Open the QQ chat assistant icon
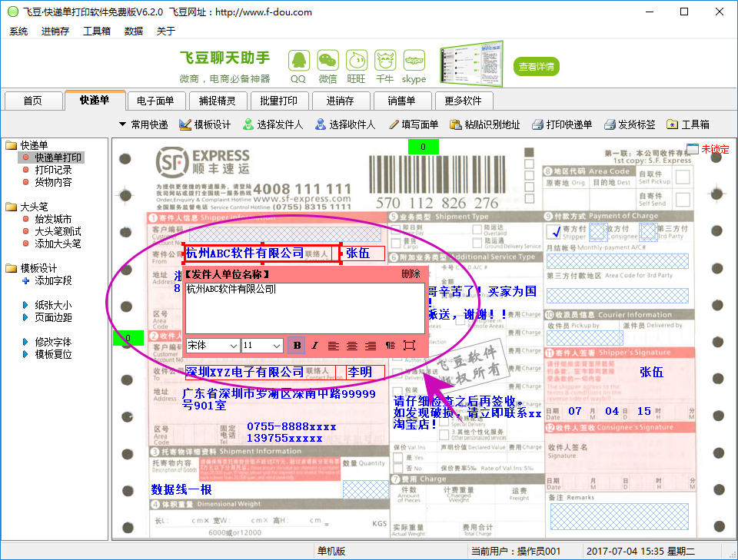Screen dimensions: 738x560 pos(298,61)
